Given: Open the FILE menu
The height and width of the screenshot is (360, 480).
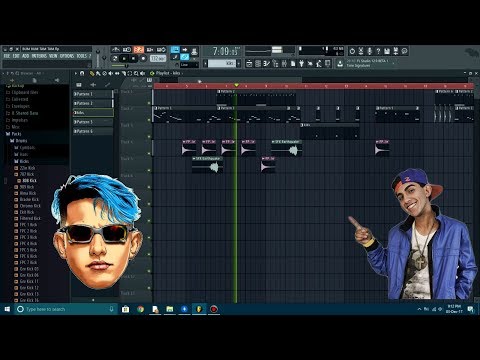Looking at the screenshot, I should coord(7,56).
